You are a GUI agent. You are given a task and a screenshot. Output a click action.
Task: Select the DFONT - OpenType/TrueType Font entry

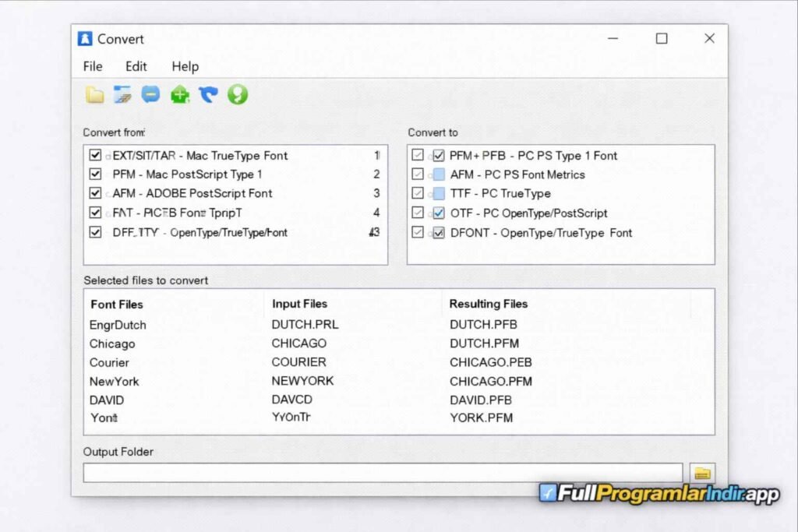pos(540,232)
